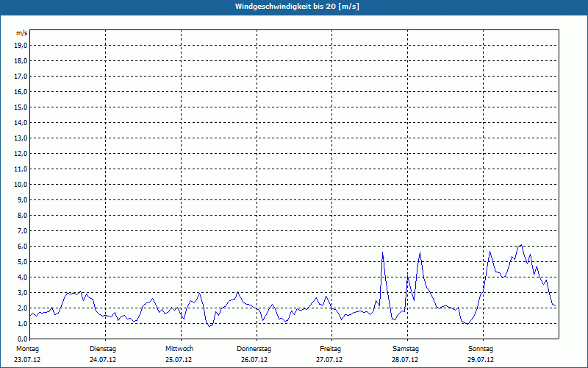Click the 14,0 axis value

(x=21, y=122)
